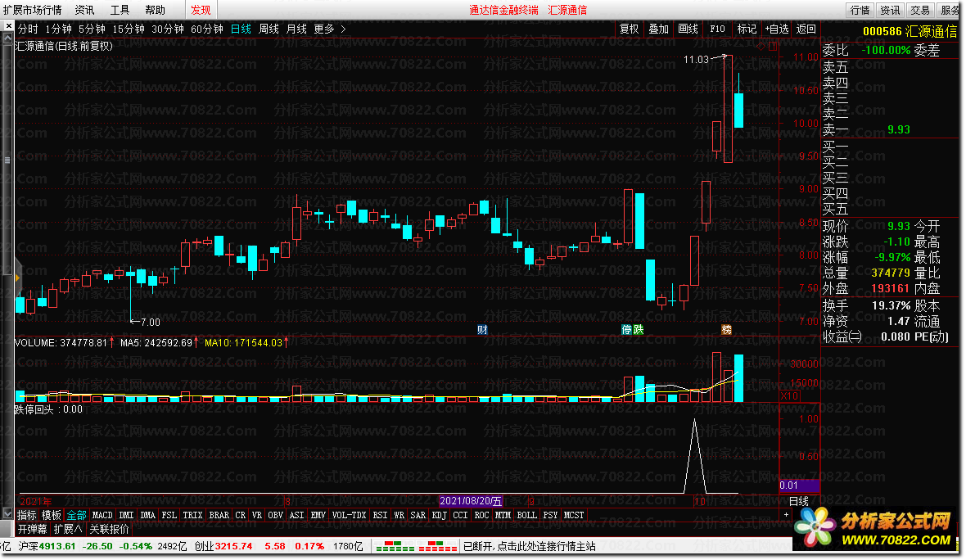Apply the KDJ indicator
Image resolution: width=966 pixels, height=560 pixels.
pyautogui.click(x=440, y=515)
